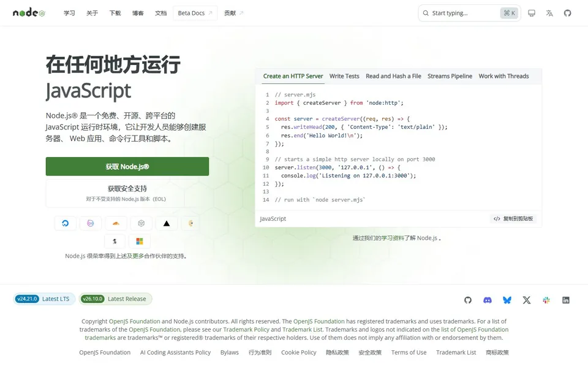Click the copy code icon in the 复制到剪贴板 button
588x368 pixels.
click(x=497, y=218)
